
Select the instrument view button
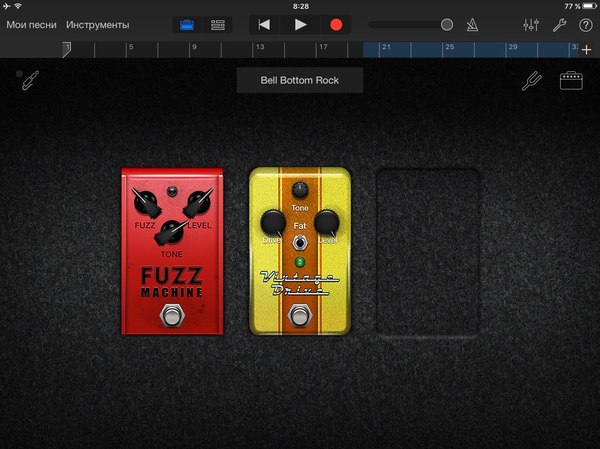[187, 24]
